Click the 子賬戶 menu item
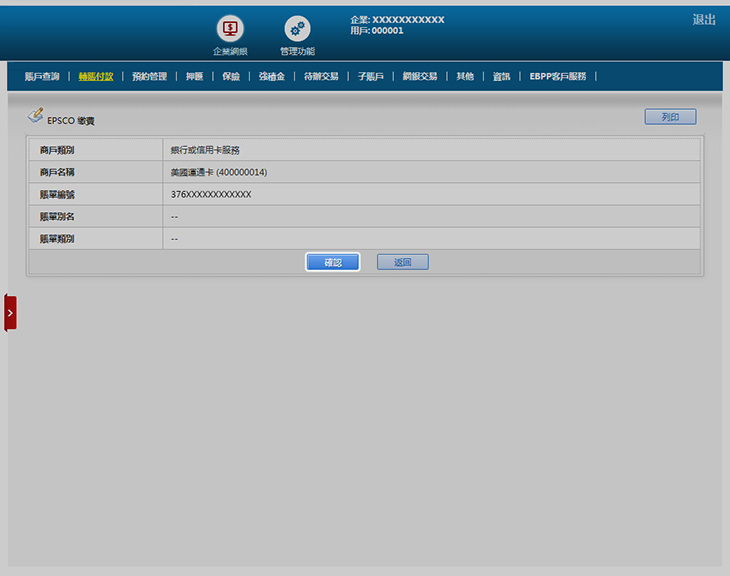Screen dimensions: 730x576 pyautogui.click(x=370, y=76)
